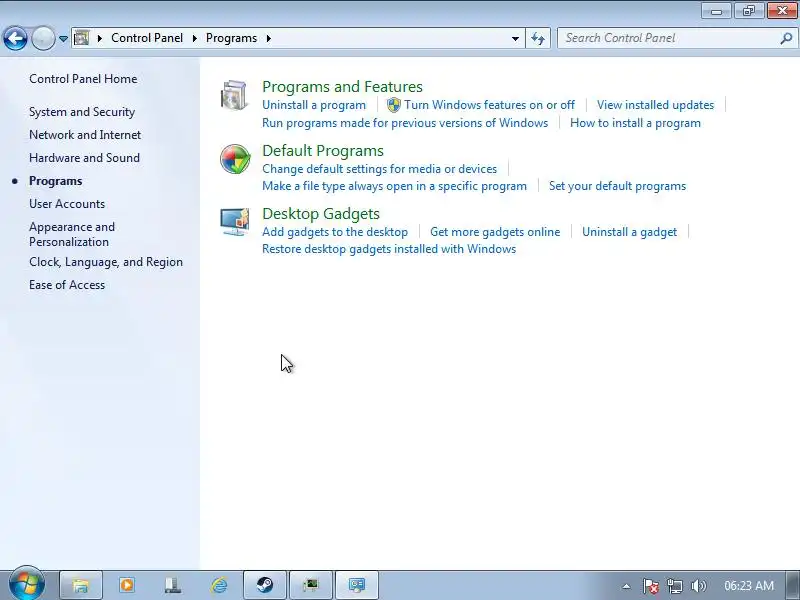Click the Action Center flag tray icon
This screenshot has height=600, width=800.
coord(650,586)
